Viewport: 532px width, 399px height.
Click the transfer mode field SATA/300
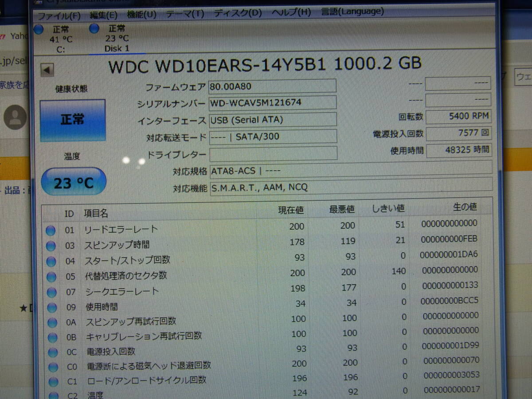tap(273, 136)
